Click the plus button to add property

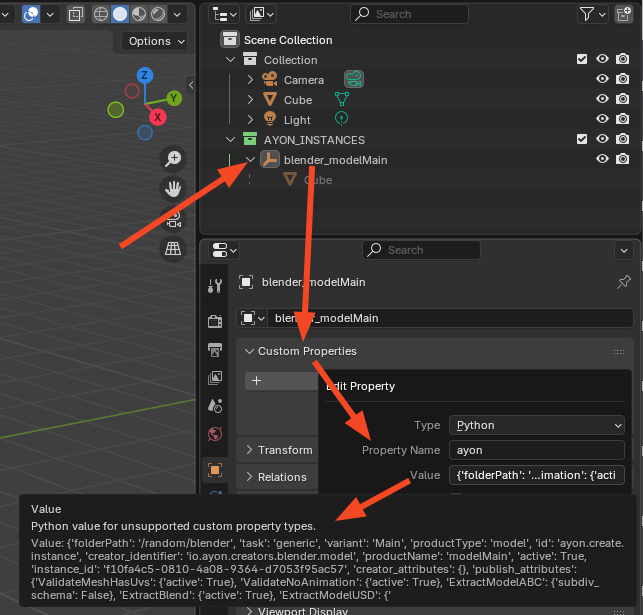coord(257,381)
